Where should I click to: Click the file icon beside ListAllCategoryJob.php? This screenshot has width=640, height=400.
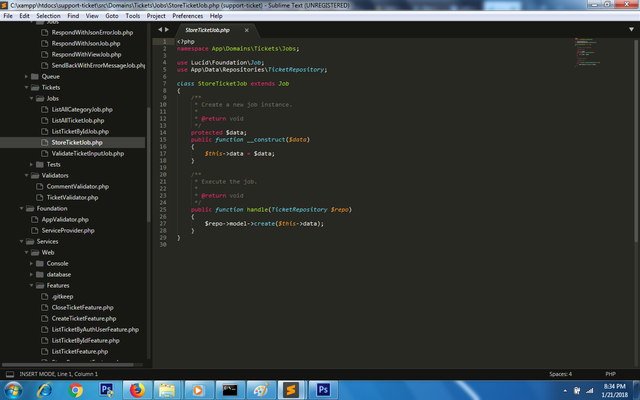44,109
